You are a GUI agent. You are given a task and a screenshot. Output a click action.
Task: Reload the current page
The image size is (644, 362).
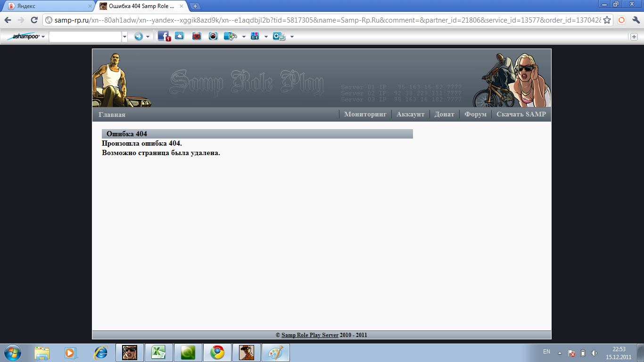pyautogui.click(x=34, y=20)
